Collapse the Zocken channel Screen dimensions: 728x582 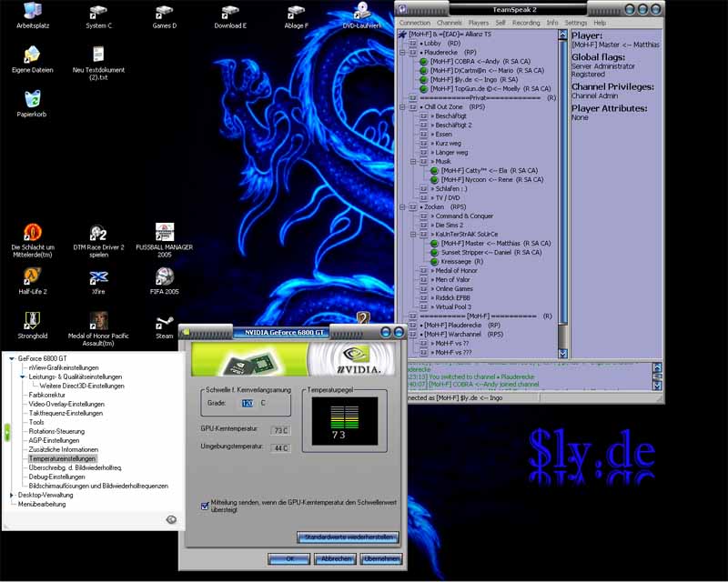402,207
